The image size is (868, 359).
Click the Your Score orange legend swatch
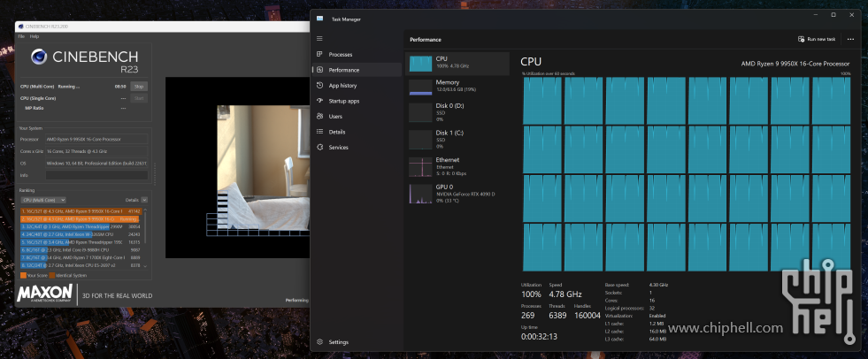coord(23,275)
